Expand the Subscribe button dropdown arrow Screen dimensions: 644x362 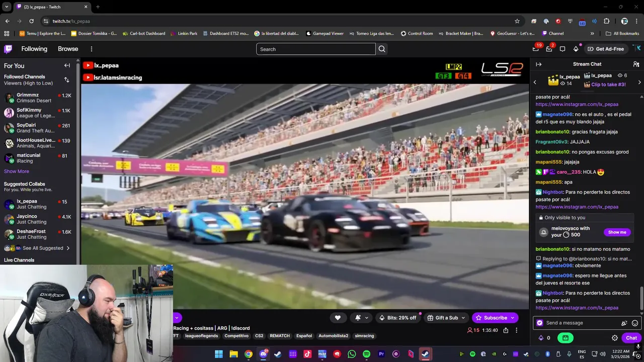pyautogui.click(x=513, y=318)
